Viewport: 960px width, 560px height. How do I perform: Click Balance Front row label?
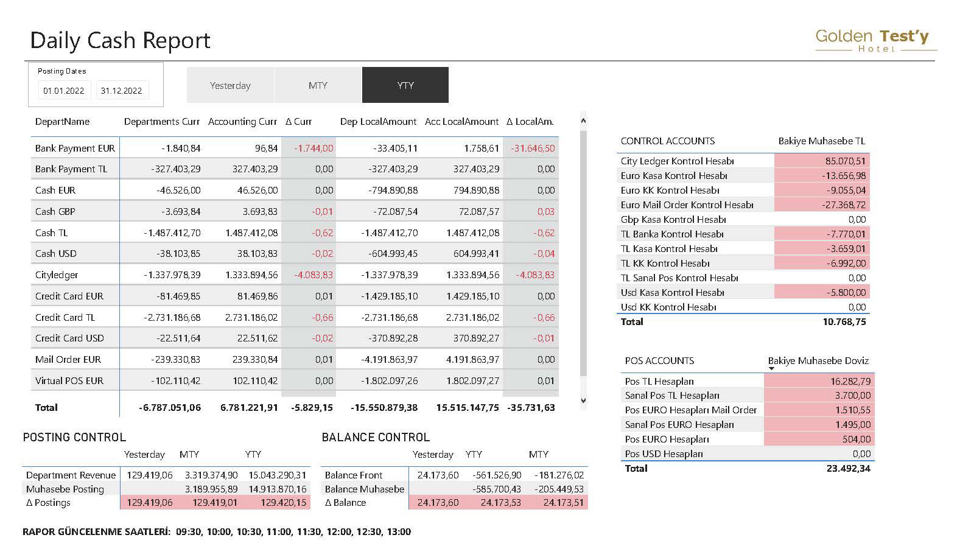pyautogui.click(x=354, y=475)
